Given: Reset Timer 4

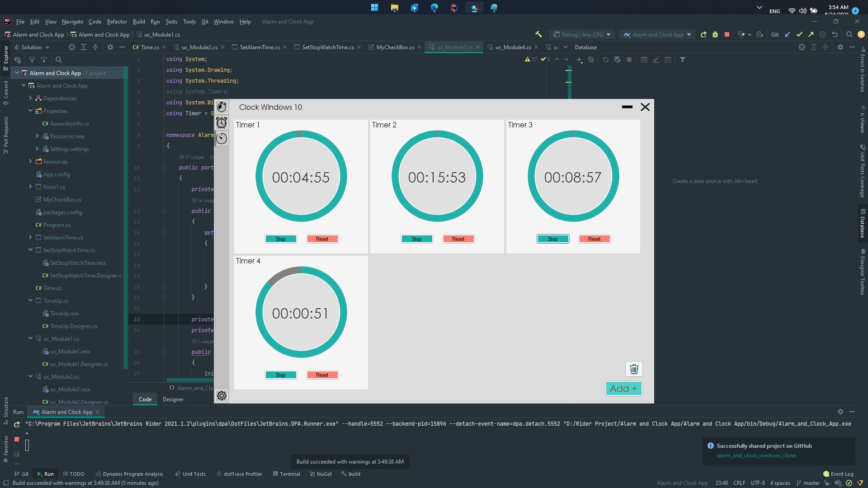Looking at the screenshot, I should [322, 375].
